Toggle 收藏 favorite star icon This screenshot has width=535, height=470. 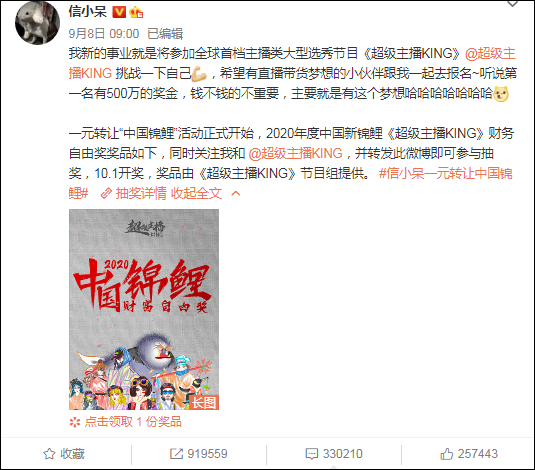click(x=49, y=454)
